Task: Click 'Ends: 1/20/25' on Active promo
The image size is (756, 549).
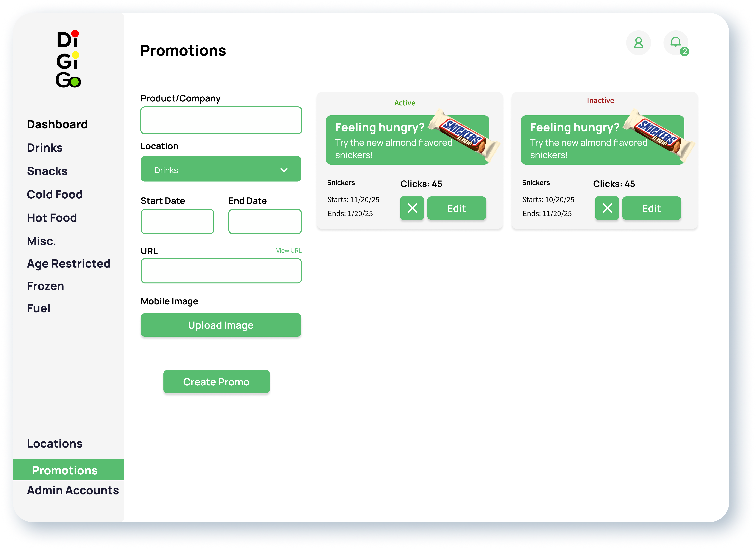Action: (350, 214)
